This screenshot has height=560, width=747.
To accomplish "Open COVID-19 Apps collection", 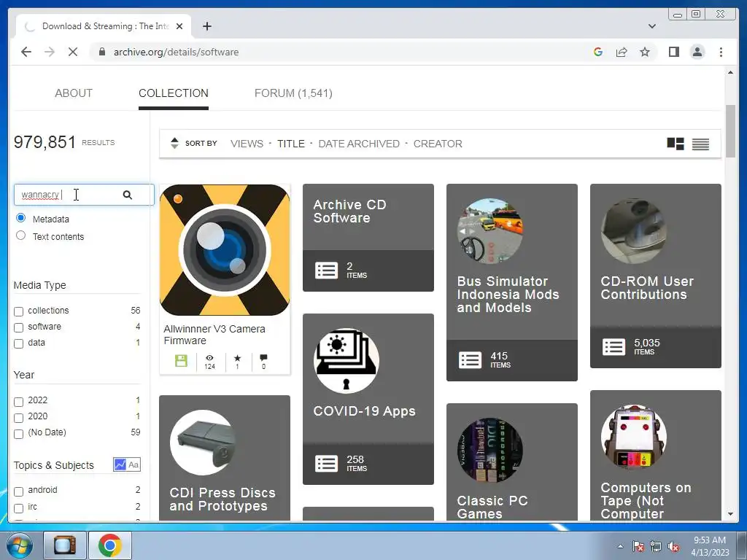I will [x=365, y=411].
